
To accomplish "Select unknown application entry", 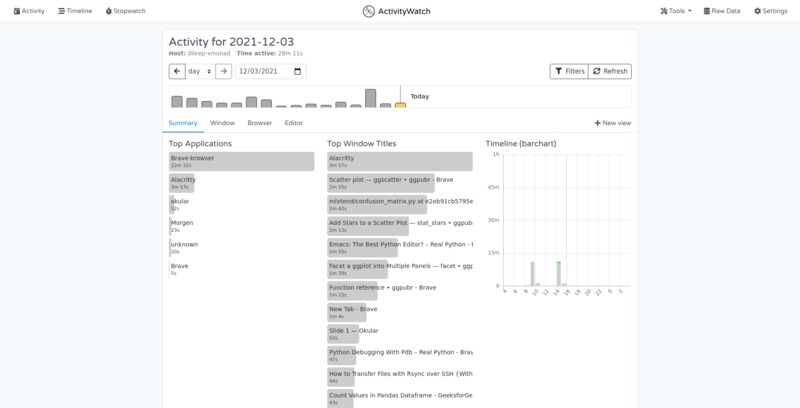I will (184, 247).
